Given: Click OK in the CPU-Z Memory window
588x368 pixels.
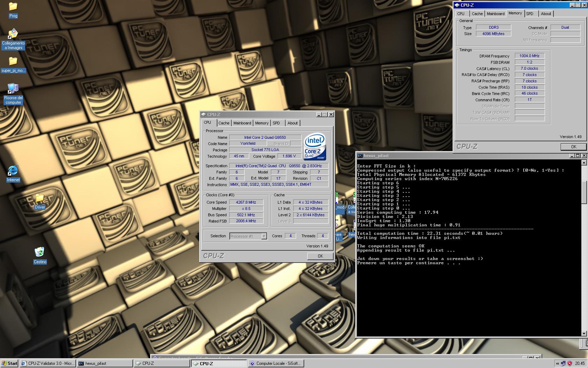Looking at the screenshot, I should tap(574, 147).
